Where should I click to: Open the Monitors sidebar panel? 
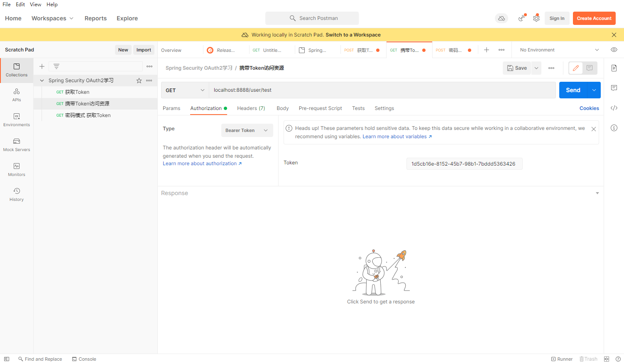coord(17,170)
